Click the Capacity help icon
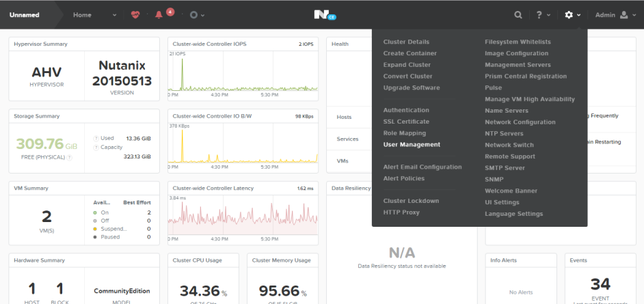 96,148
